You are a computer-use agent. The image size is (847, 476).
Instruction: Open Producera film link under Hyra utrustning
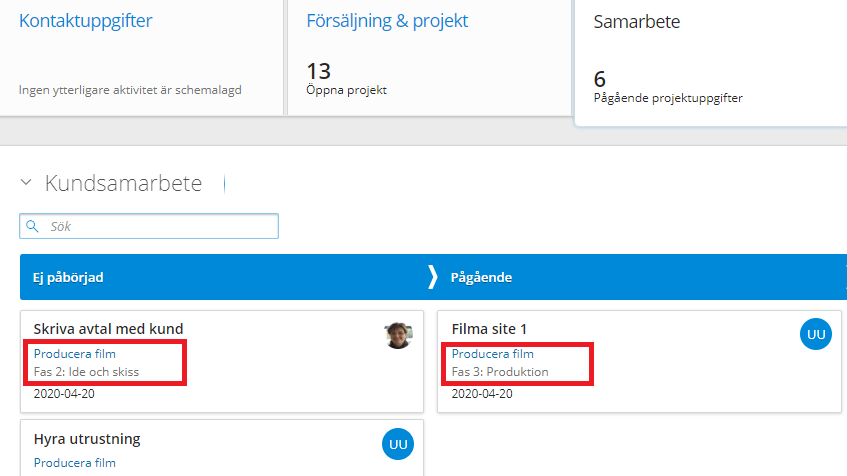coord(74,463)
